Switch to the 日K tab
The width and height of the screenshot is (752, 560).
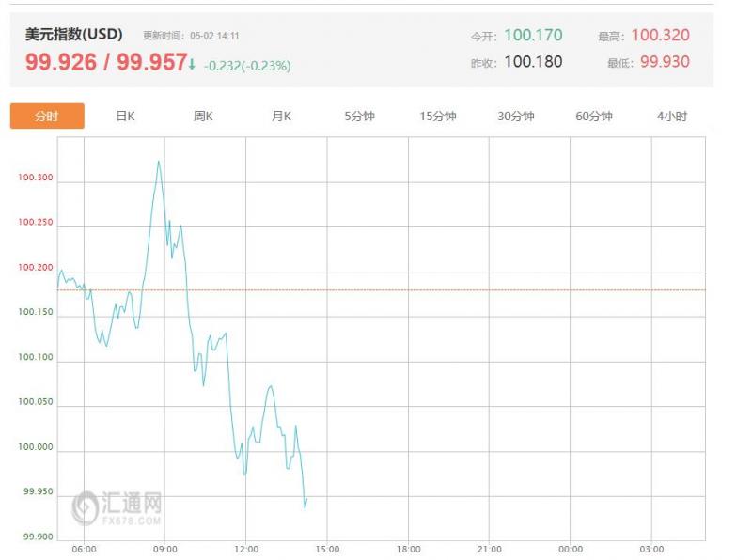125,116
